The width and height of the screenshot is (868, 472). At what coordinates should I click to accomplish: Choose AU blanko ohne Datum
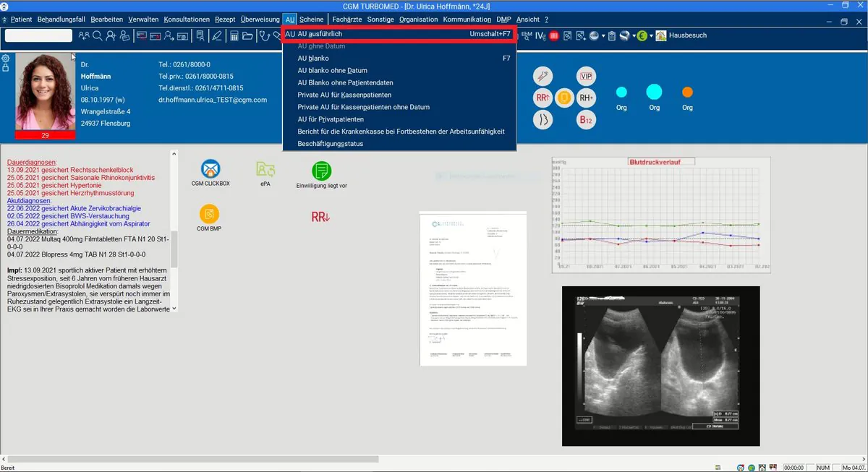pyautogui.click(x=399, y=70)
